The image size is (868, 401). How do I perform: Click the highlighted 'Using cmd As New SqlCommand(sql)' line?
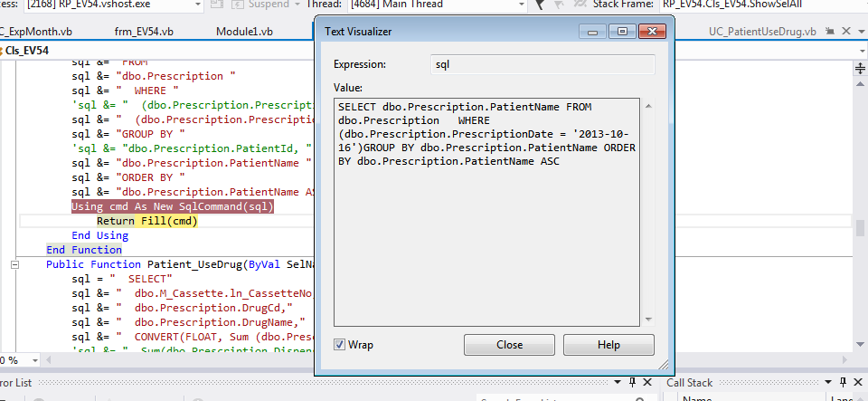pos(173,206)
